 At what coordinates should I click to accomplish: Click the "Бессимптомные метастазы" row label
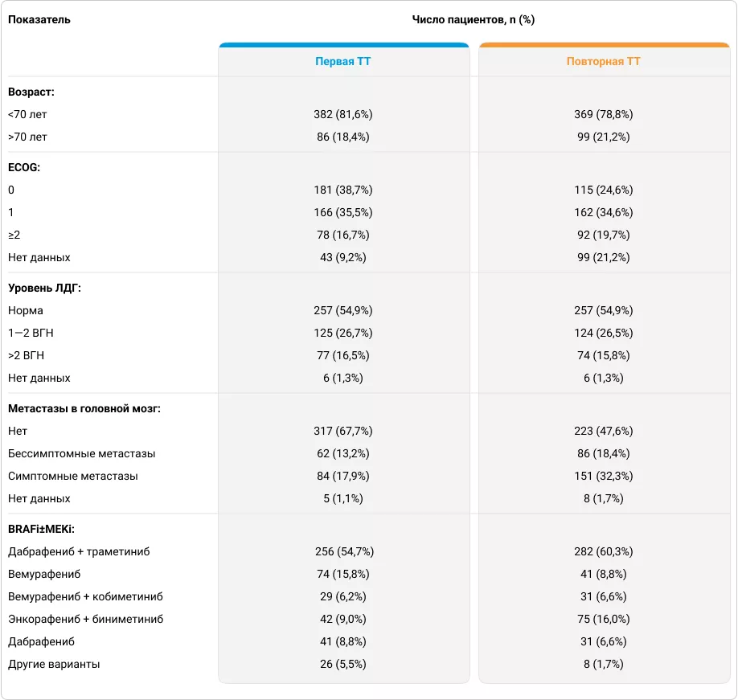82,453
